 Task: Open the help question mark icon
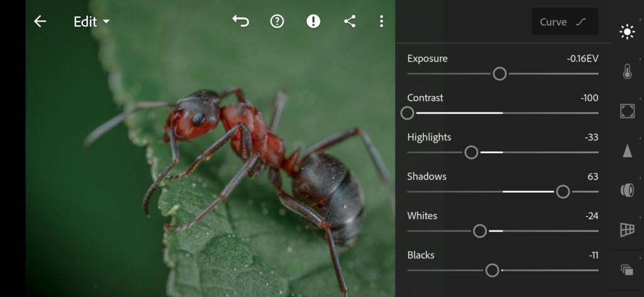[x=277, y=21]
